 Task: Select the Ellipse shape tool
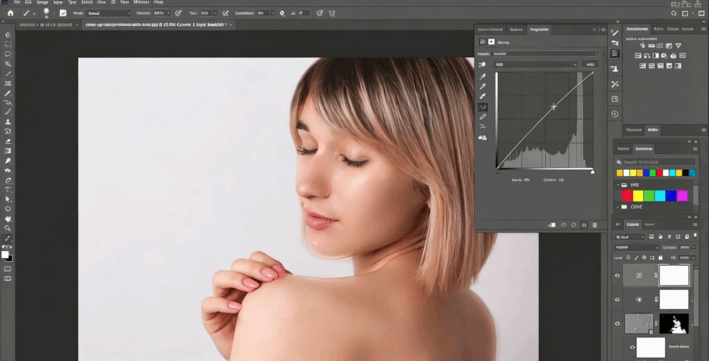(8, 209)
